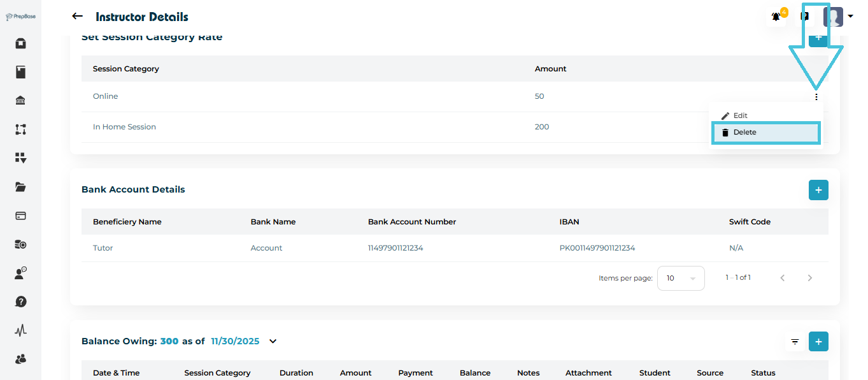Click the bank building sidebar icon
Image resolution: width=868 pixels, height=380 pixels.
coord(20,101)
